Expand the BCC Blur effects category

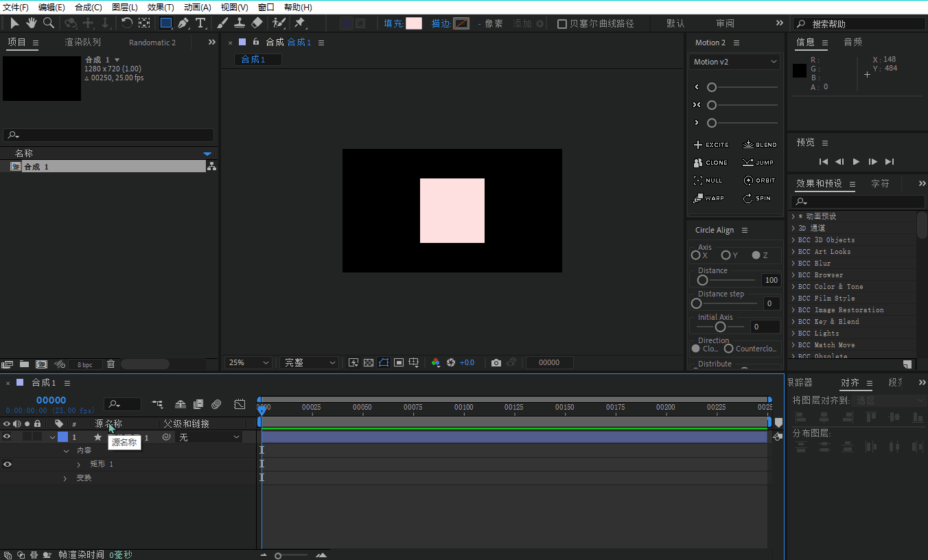click(x=793, y=264)
